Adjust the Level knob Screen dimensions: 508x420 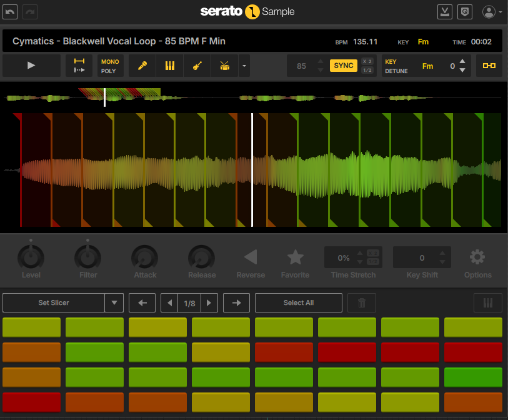click(31, 258)
